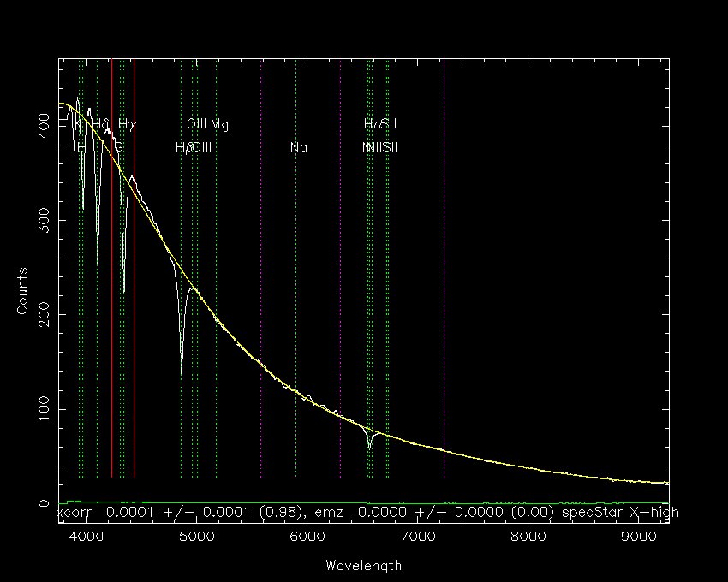
Task: Select the 9000 wavelength tick label
Action: [639, 537]
